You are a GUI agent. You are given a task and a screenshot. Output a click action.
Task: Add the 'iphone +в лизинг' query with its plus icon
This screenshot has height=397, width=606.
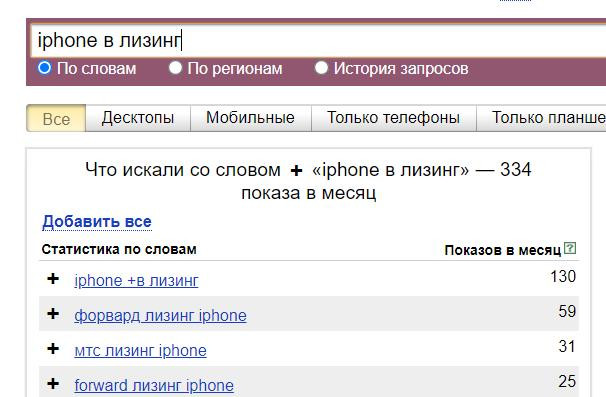click(53, 279)
